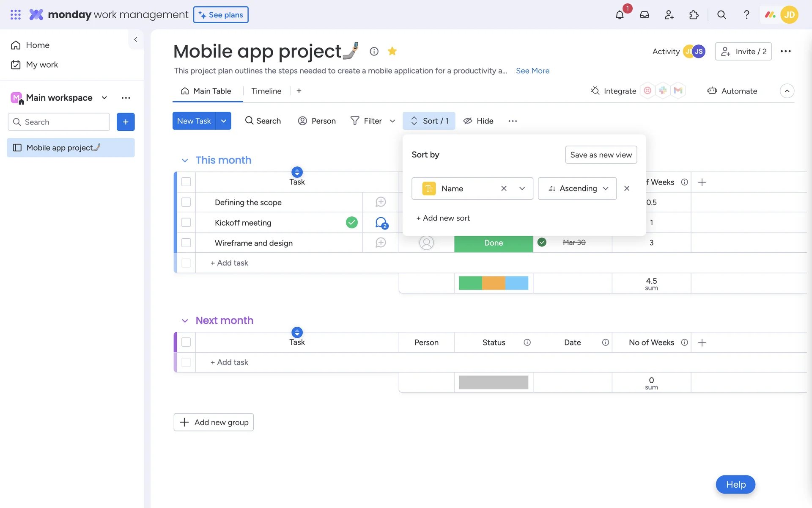The width and height of the screenshot is (812, 508).
Task: Click the See More description link
Action: (x=532, y=71)
